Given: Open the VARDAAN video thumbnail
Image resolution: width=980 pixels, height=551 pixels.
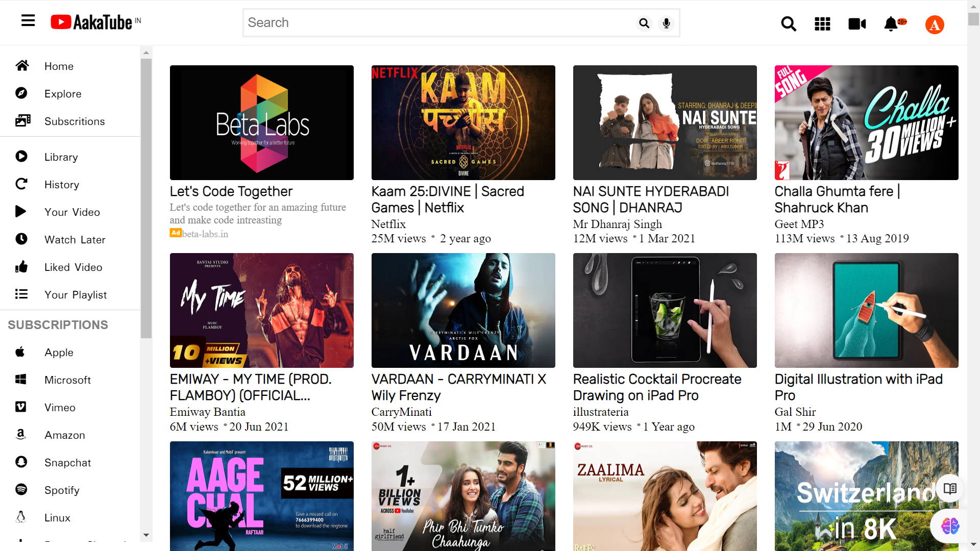Looking at the screenshot, I should [463, 310].
